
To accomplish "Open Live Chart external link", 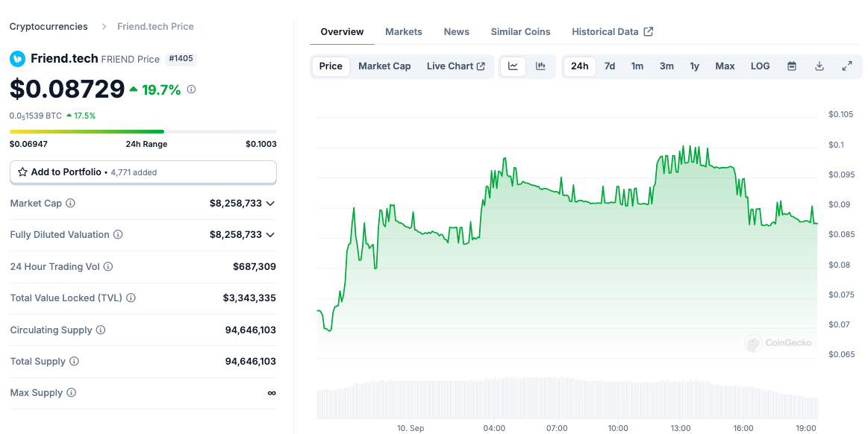I will pos(455,66).
